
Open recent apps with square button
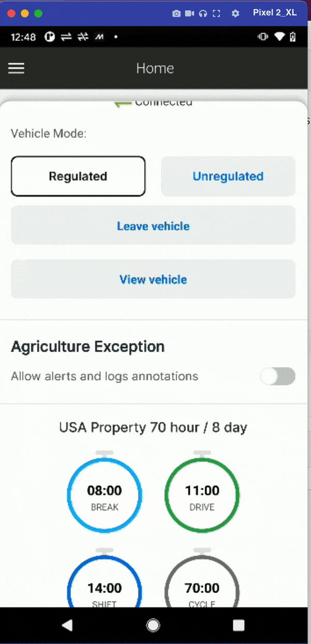point(238,625)
